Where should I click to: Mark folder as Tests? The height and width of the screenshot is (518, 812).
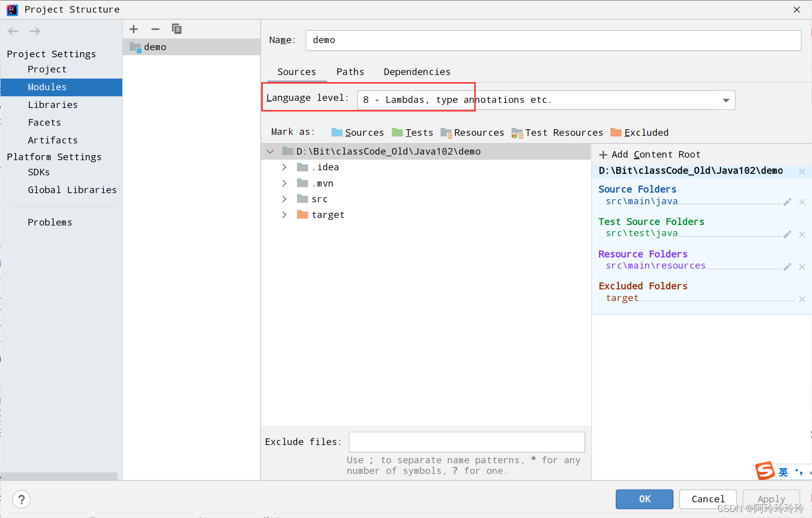point(412,133)
